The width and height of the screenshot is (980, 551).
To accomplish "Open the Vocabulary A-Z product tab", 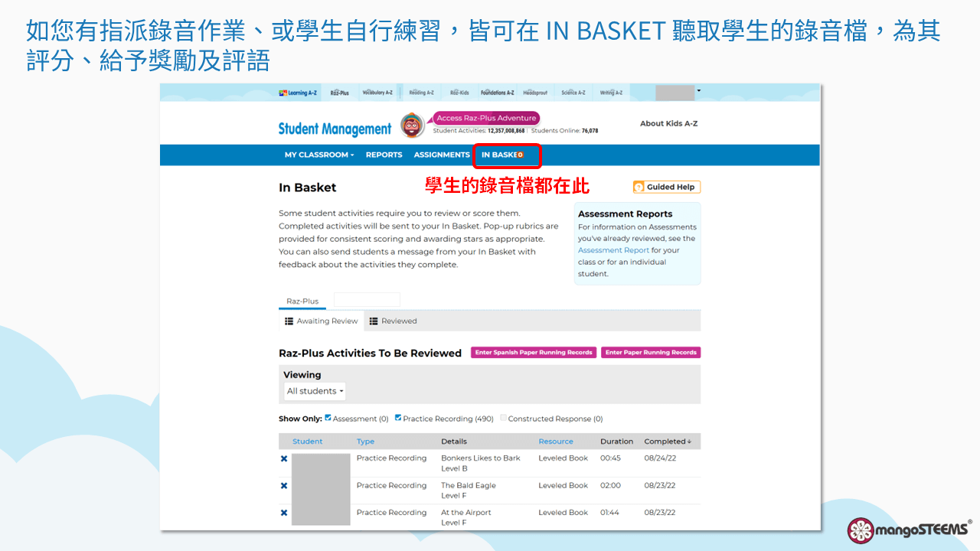I will tap(377, 93).
